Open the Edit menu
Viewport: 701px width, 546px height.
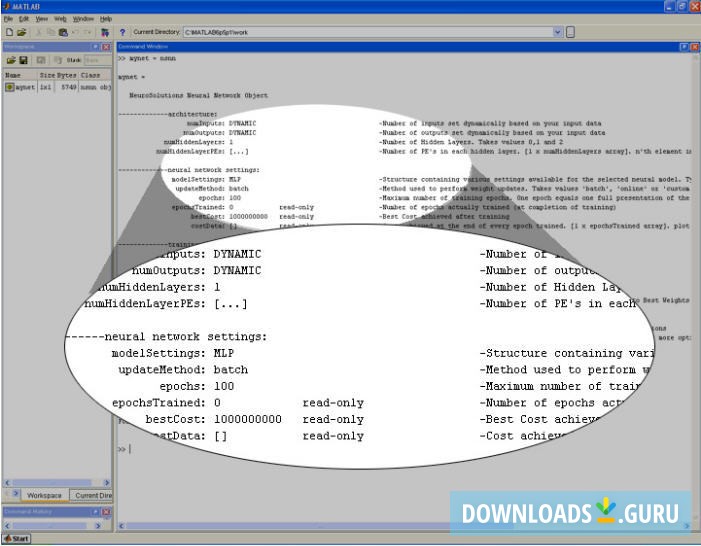click(24, 19)
